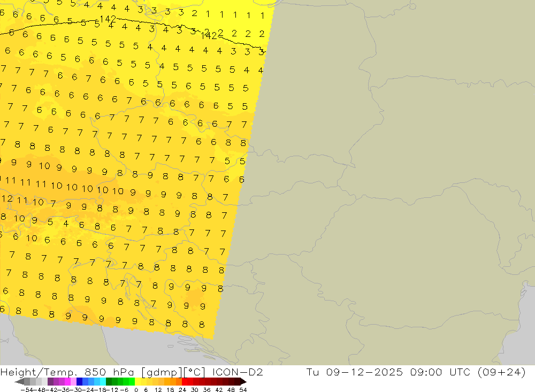Click the '-54' label on the color legend
The width and height of the screenshot is (535, 392).
click(27, 390)
